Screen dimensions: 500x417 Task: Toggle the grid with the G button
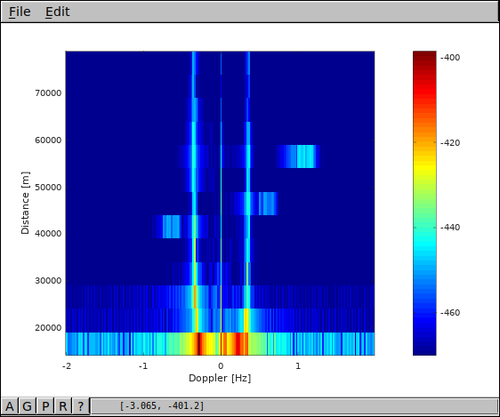point(27,406)
